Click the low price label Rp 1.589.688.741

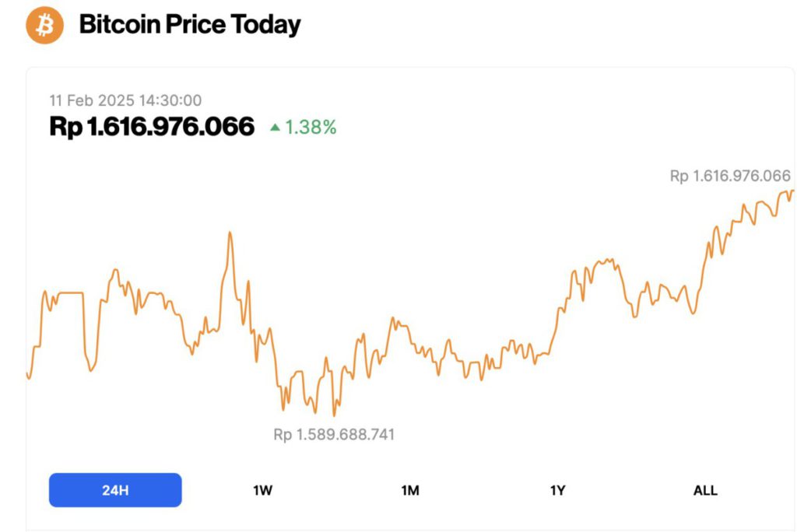pyautogui.click(x=333, y=434)
